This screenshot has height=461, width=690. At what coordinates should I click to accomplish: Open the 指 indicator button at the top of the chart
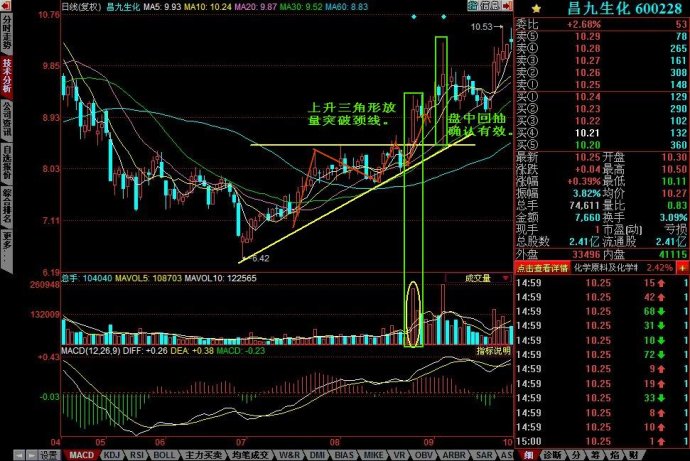(473, 6)
